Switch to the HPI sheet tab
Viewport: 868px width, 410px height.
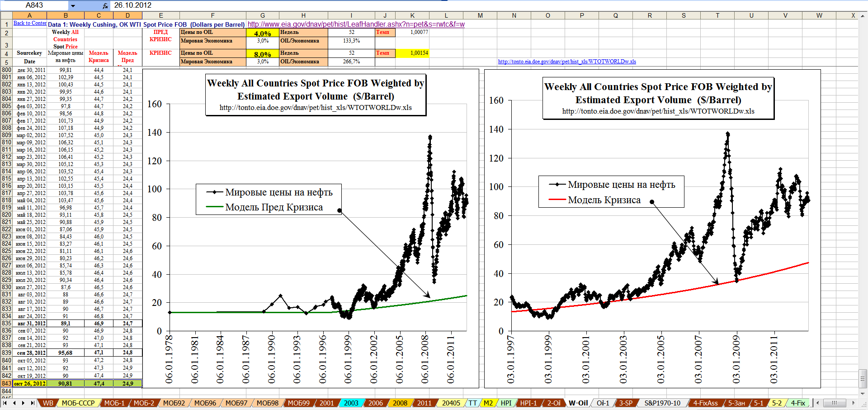[506, 403]
